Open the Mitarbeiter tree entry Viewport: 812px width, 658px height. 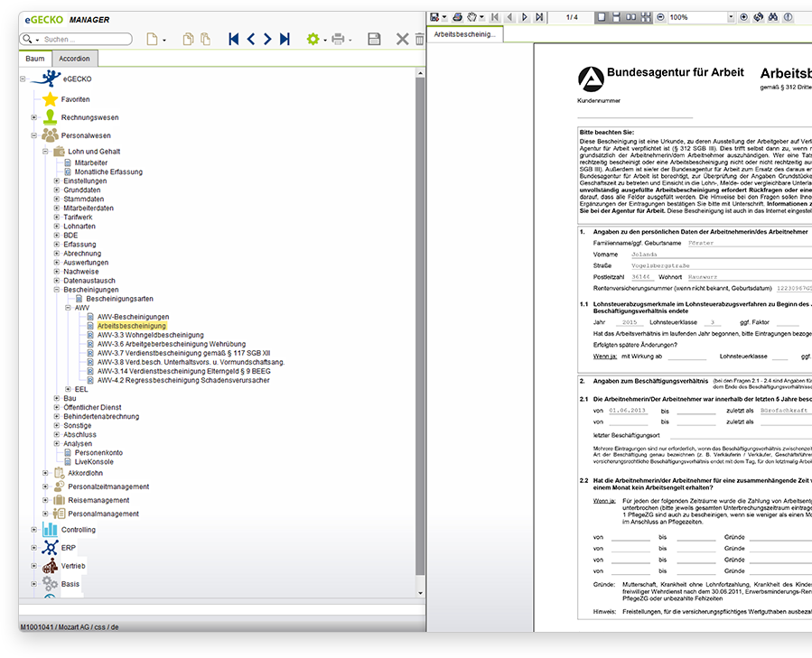pos(90,162)
